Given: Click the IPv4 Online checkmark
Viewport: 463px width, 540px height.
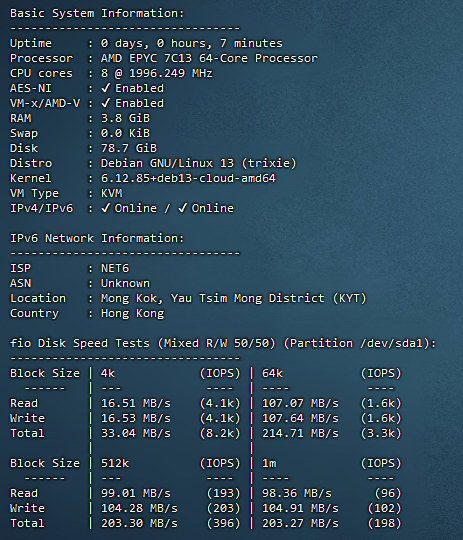Looking at the screenshot, I should point(105,208).
